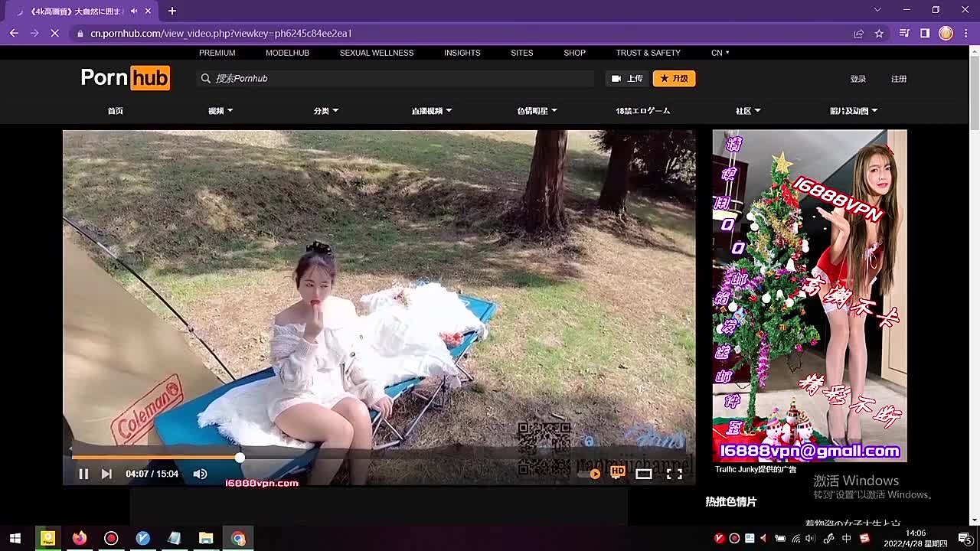Expand the 色情明星 dropdown menu
980x551 pixels.
(x=537, y=111)
